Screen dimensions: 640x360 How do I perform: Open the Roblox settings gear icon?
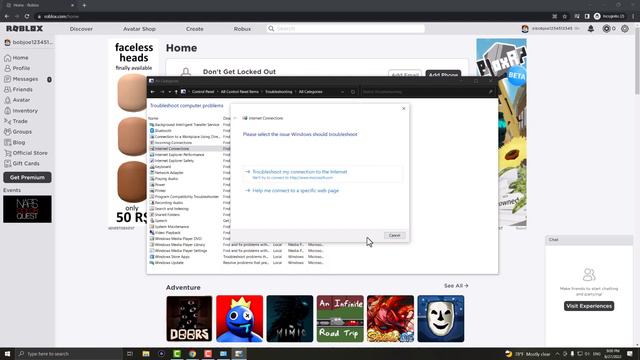coord(625,29)
